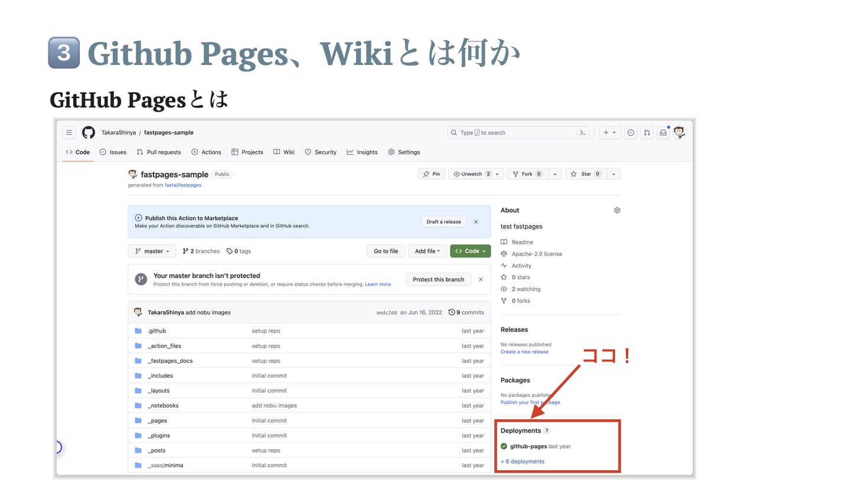
Task: Click Publish your first package link
Action: [530, 403]
